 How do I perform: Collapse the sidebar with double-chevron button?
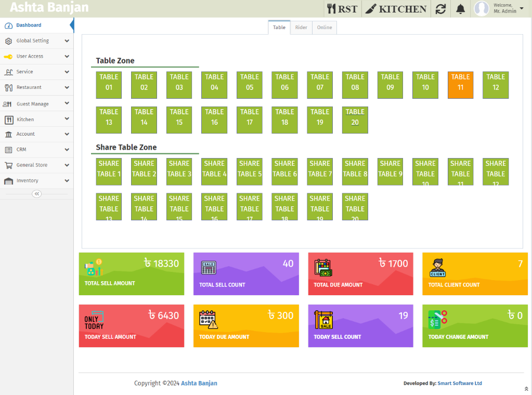(x=36, y=194)
